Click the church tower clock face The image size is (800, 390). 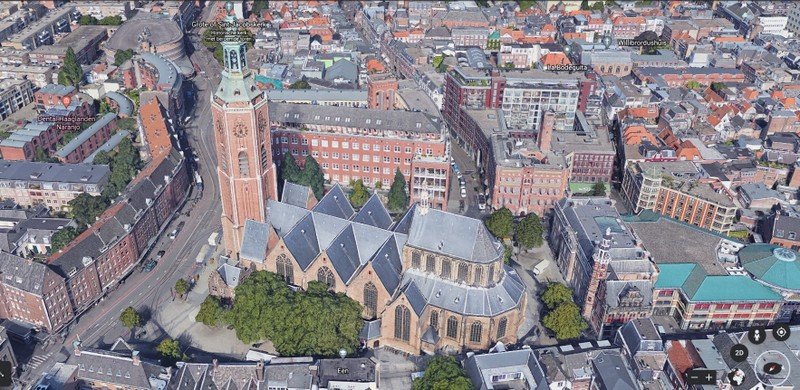coord(240,129)
